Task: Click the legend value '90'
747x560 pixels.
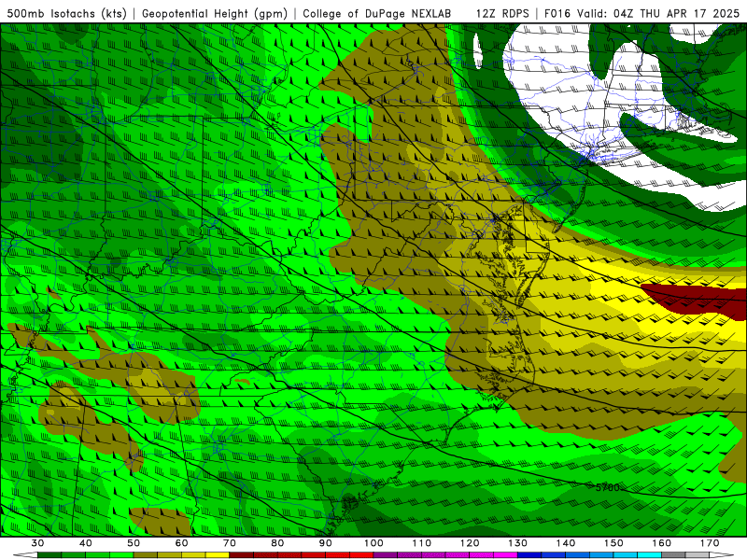Action: coord(326,543)
